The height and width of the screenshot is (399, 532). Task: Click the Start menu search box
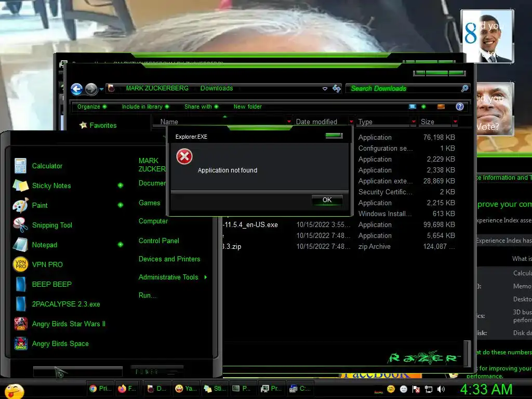(x=78, y=371)
